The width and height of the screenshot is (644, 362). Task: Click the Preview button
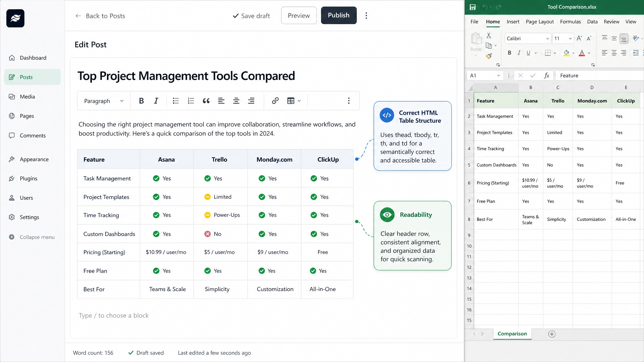coord(299,15)
